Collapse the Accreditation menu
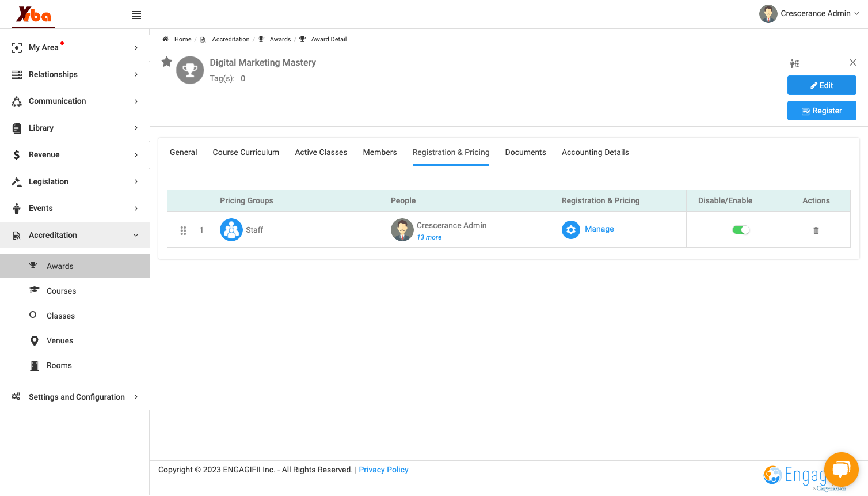This screenshot has width=868, height=496. tap(75, 235)
